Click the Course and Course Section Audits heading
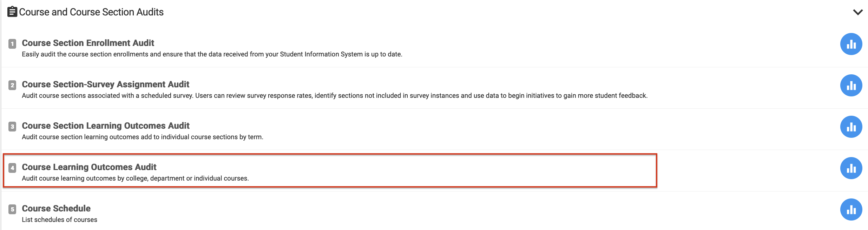The image size is (868, 230). [91, 12]
